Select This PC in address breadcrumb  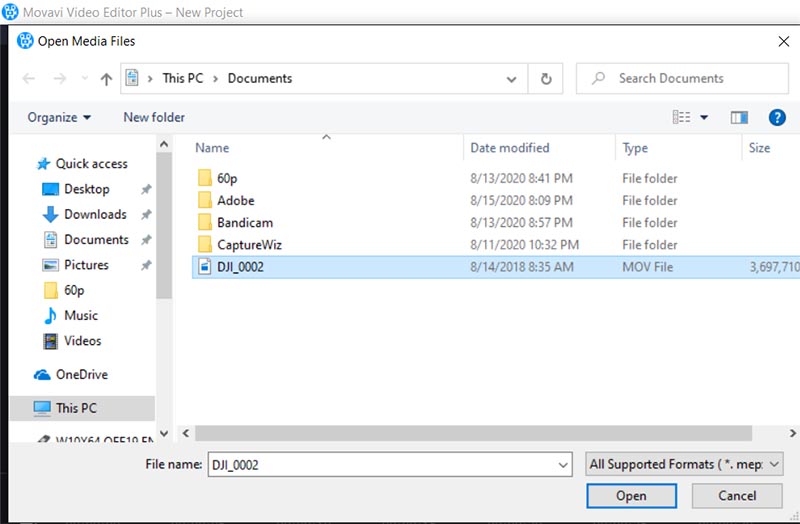[x=183, y=78]
